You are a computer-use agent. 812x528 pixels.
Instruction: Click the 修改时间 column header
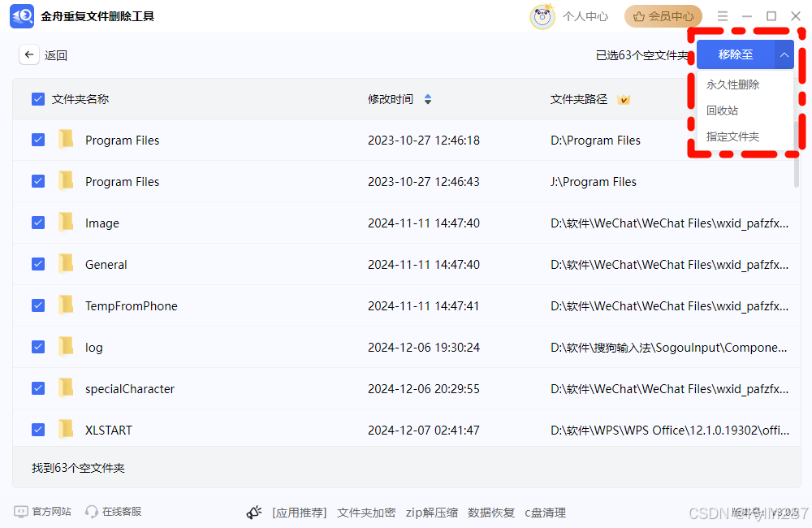(391, 99)
